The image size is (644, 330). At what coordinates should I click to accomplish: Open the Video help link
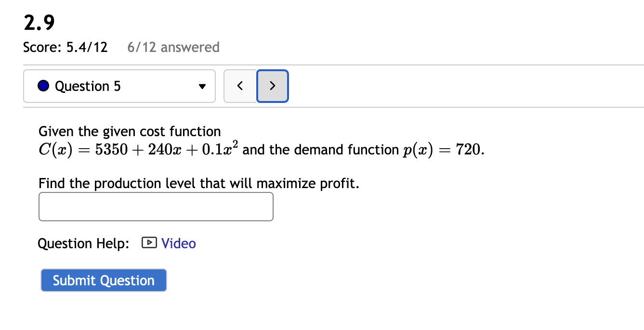[179, 243]
